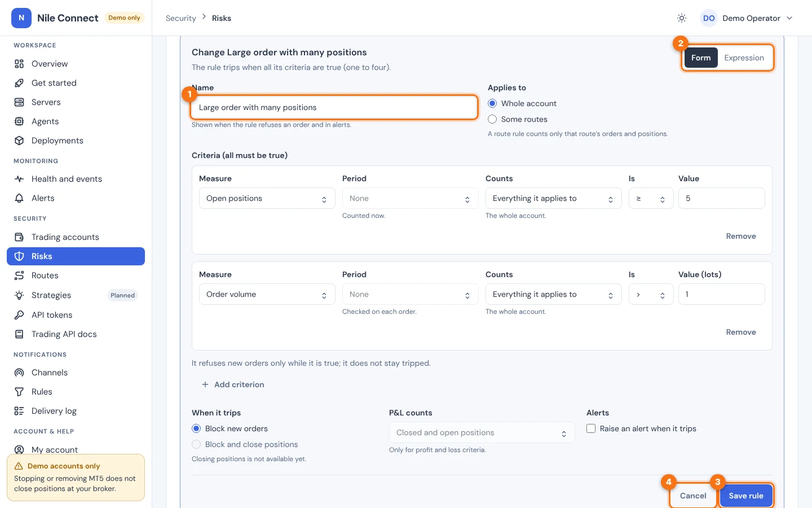Viewport: 812px width, 508px height.
Task: Click the Delivery log list icon
Action: click(x=19, y=411)
